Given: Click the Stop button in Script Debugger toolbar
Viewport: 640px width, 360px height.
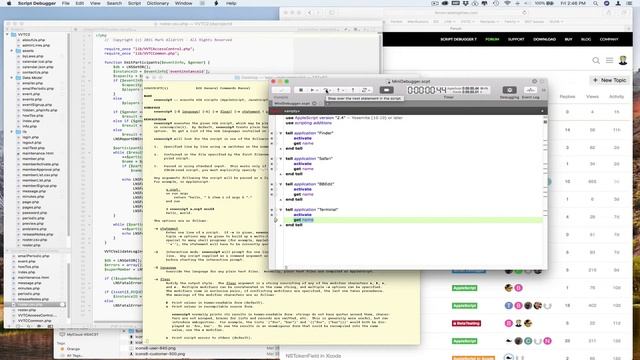Looking at the screenshot, I should click(301, 90).
